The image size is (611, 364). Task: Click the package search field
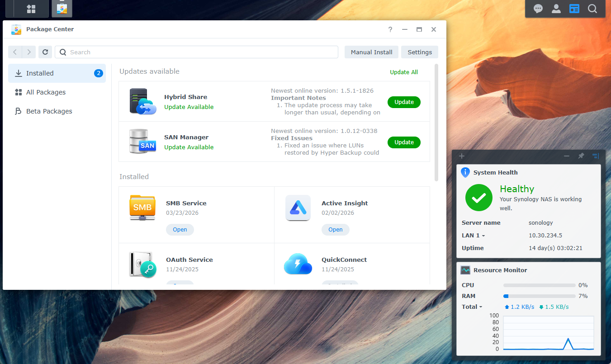click(x=196, y=52)
